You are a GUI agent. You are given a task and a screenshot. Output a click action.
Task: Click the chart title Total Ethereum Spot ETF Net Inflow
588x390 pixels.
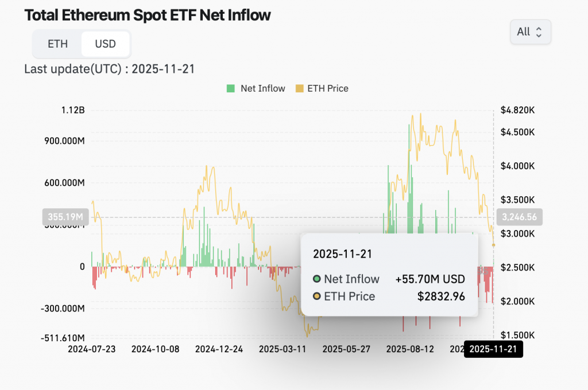146,15
